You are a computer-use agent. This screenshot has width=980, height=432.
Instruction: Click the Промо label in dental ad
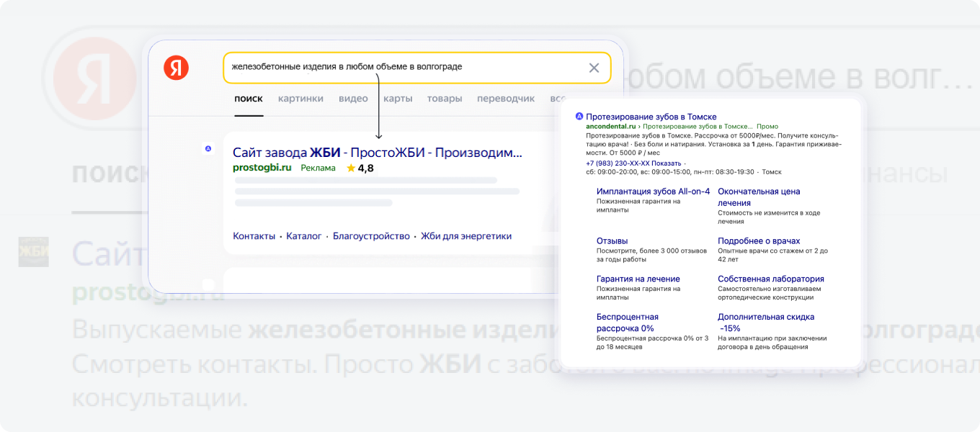[x=767, y=126]
